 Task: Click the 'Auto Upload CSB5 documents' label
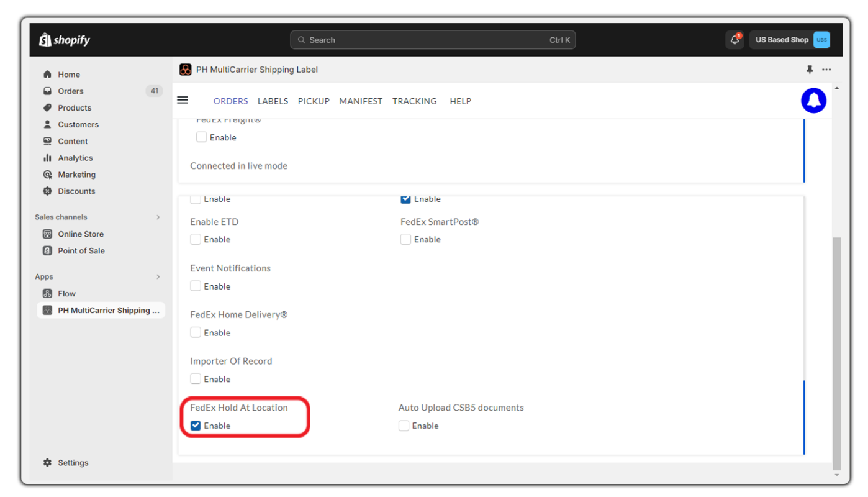pyautogui.click(x=461, y=408)
